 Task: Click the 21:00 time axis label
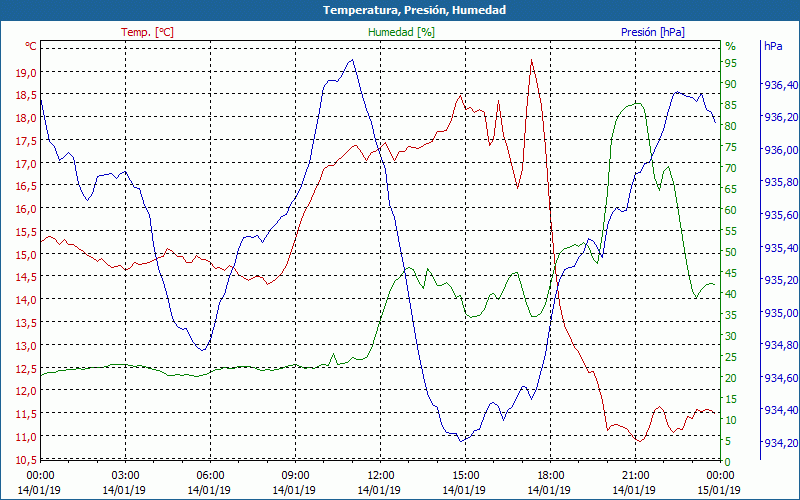point(635,476)
